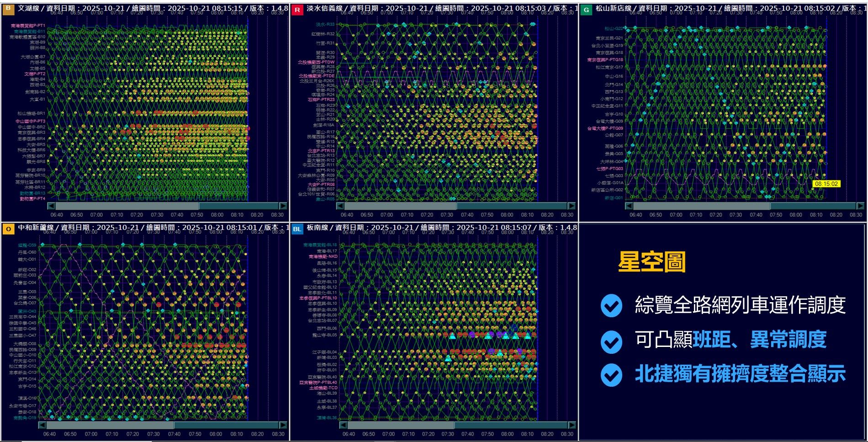Select the 松山機場-BR1 station label
The height and width of the screenshot is (442, 868).
point(32,113)
